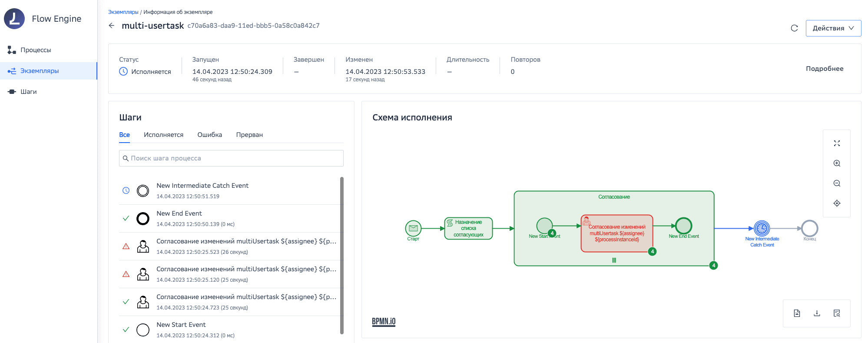Click the Исполняется status clock icon
Screen dimensions: 868x343
pyautogui.click(x=123, y=71)
